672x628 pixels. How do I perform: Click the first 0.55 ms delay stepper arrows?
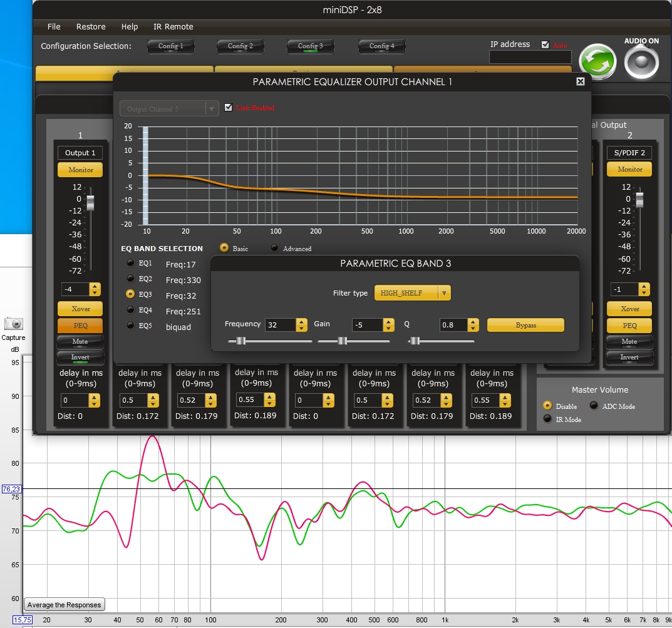269,399
